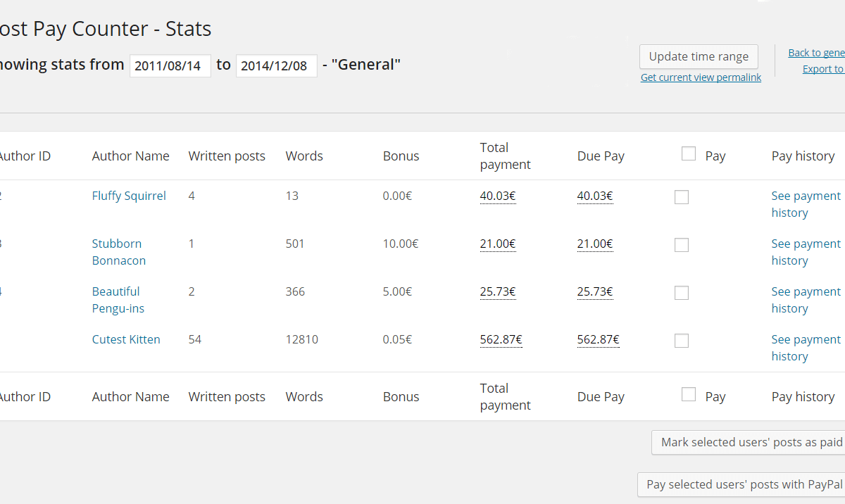Tick the pay checkbox for Stubborn Bonnacon
This screenshot has width=845, height=504.
pos(681,245)
